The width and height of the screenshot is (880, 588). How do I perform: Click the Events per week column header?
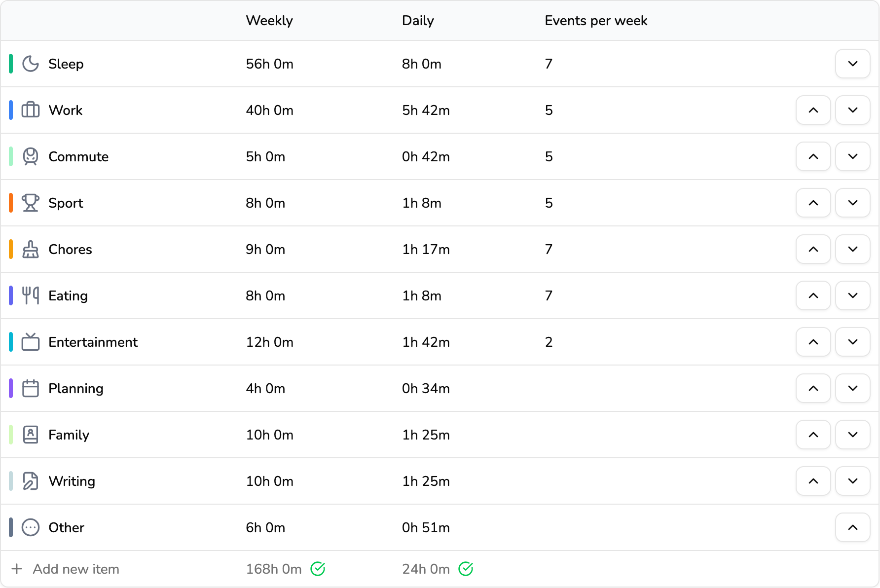595,20
